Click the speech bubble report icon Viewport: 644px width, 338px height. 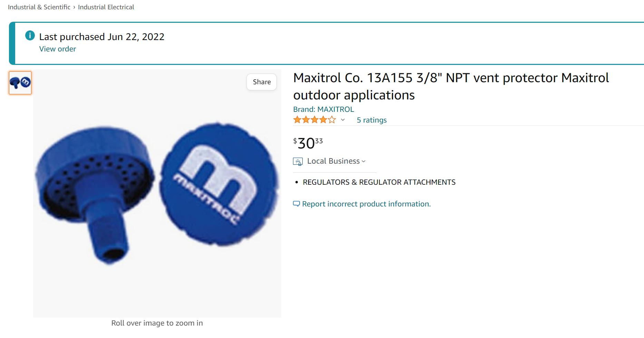296,204
